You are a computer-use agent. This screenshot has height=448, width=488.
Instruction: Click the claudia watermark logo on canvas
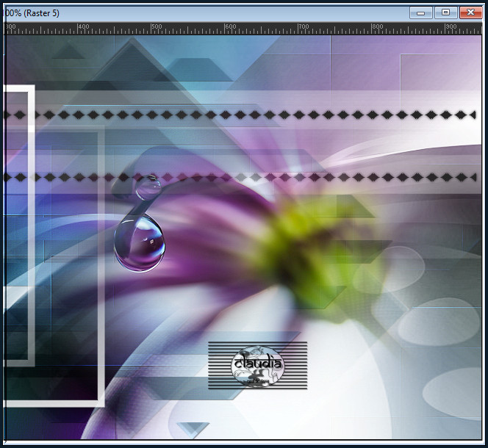258,365
